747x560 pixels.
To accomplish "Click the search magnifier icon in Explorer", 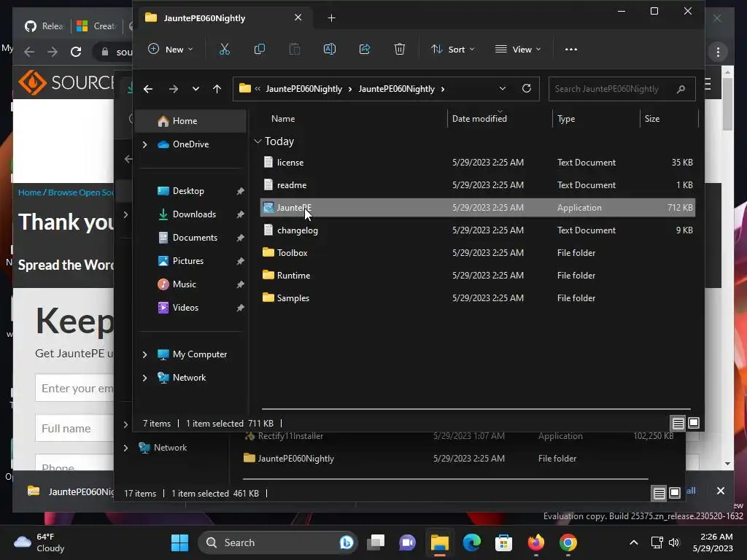I will pyautogui.click(x=681, y=89).
